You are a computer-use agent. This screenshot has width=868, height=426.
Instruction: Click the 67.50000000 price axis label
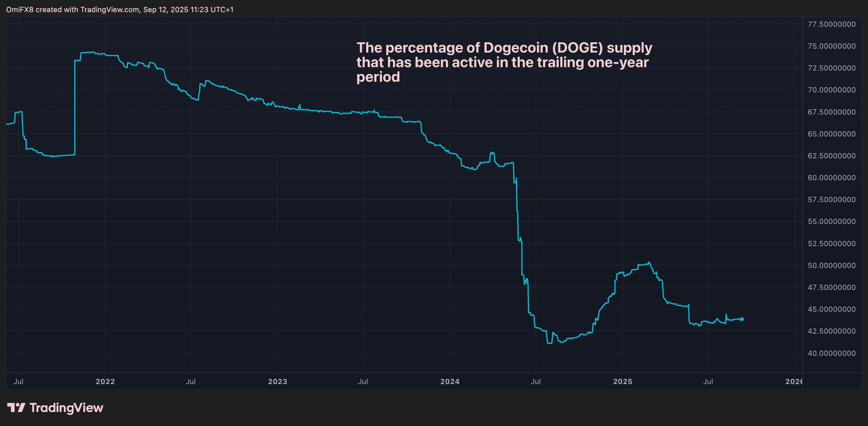click(832, 112)
